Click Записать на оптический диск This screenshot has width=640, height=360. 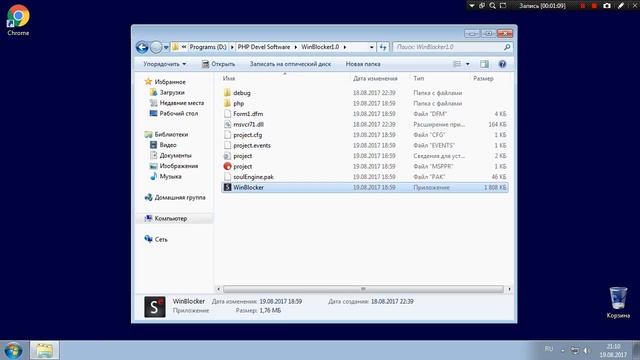pos(290,64)
